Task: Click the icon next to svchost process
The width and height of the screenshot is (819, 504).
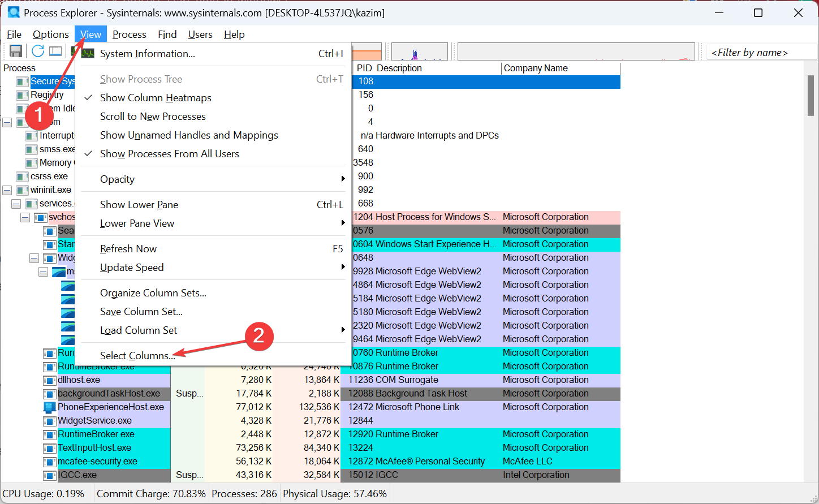Action: 41,217
